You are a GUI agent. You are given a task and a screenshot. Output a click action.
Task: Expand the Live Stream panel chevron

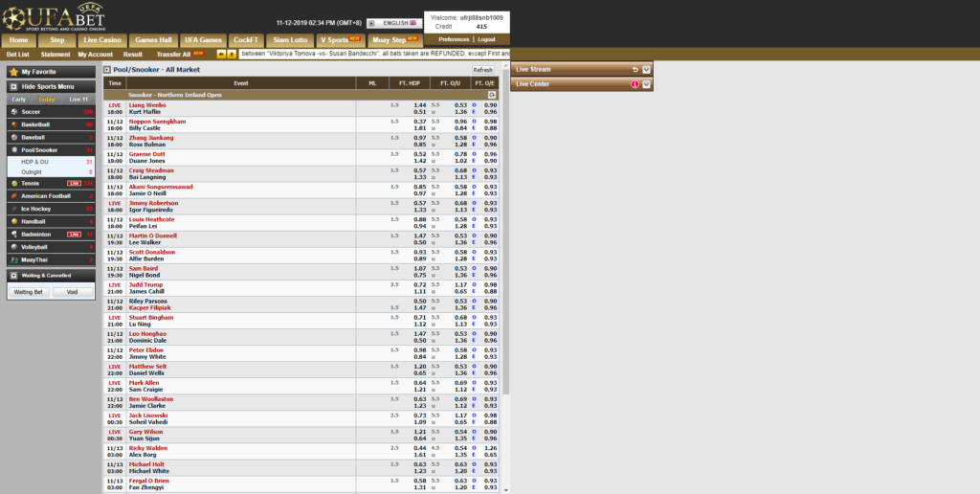pyautogui.click(x=646, y=70)
